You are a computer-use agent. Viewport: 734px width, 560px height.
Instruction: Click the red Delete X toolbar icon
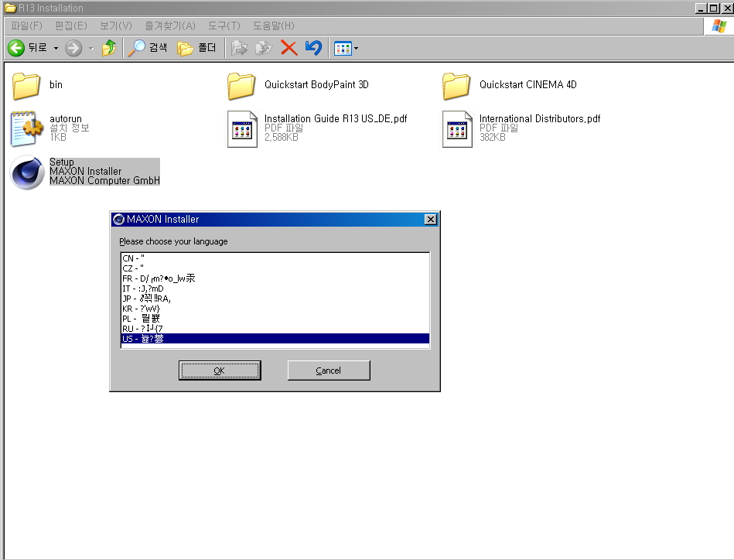coord(288,48)
